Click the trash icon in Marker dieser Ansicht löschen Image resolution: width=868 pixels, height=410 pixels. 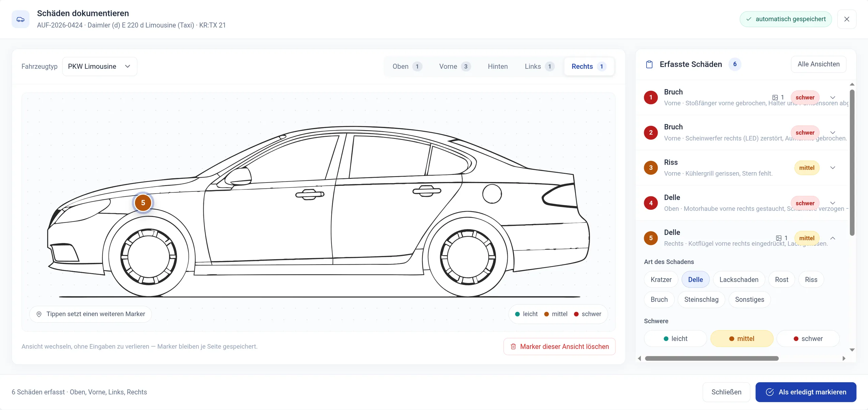point(513,347)
